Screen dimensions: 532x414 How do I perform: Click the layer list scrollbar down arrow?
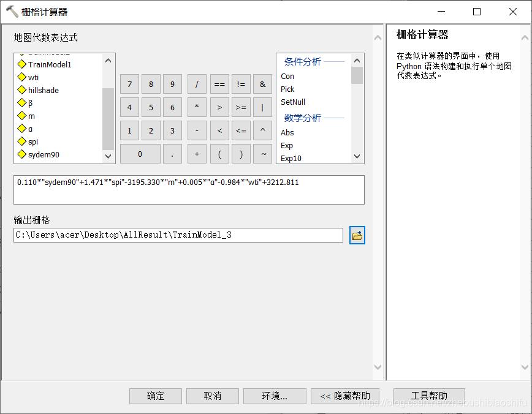108,157
